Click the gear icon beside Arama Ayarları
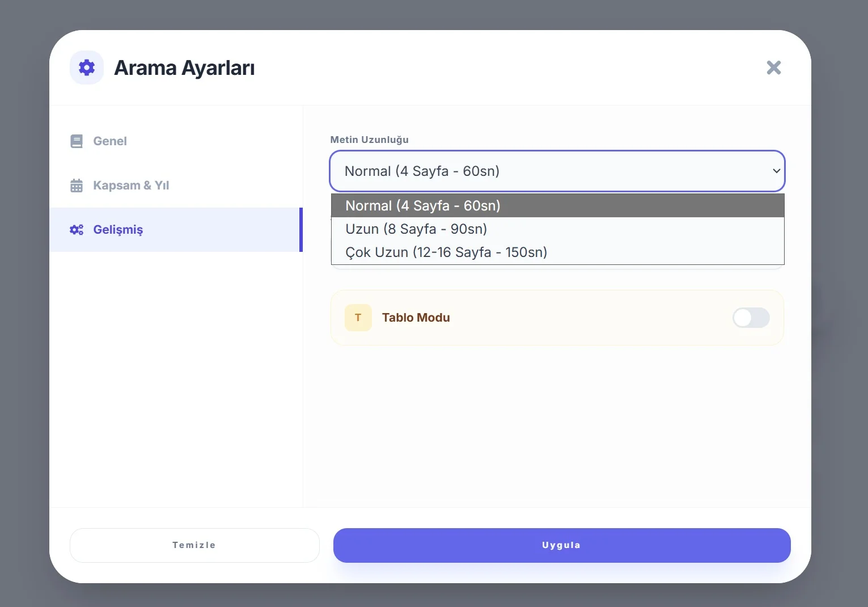Viewport: 868px width, 607px height. pos(87,68)
